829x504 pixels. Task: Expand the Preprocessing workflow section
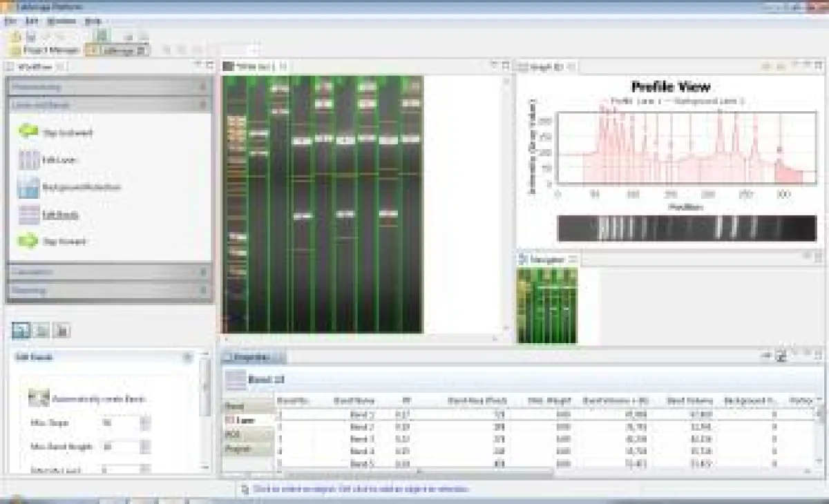pyautogui.click(x=108, y=87)
